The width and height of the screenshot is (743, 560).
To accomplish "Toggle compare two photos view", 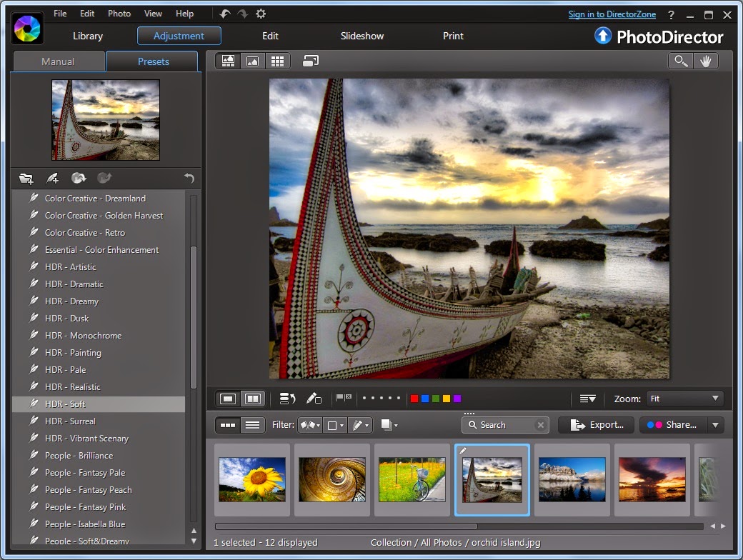I will tap(252, 399).
